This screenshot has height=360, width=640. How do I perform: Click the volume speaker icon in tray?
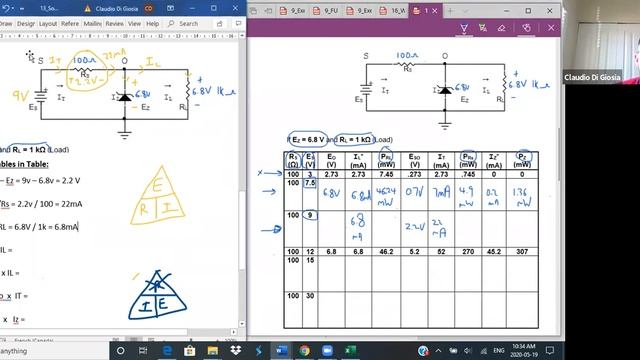(468, 351)
